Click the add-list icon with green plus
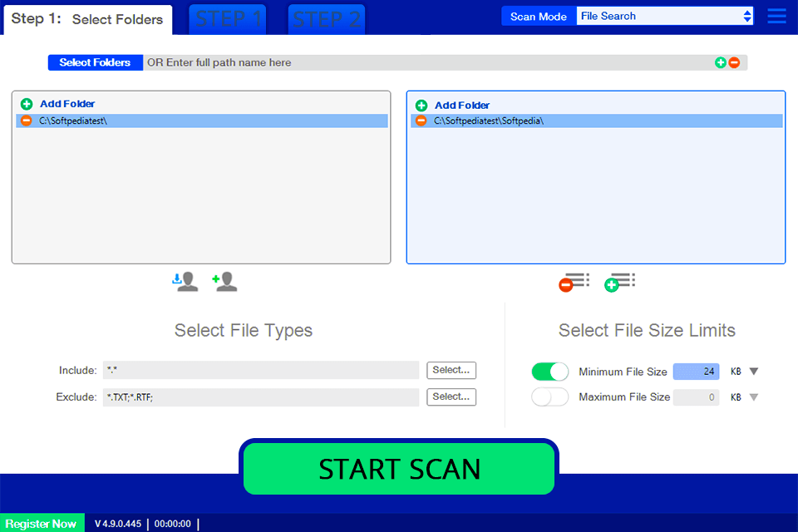 [618, 283]
